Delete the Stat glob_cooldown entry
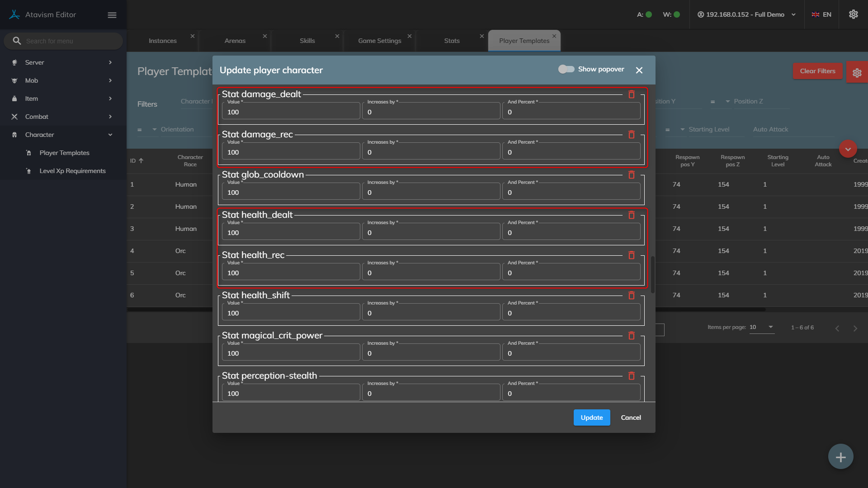Image resolution: width=868 pixels, height=488 pixels. tap(632, 175)
